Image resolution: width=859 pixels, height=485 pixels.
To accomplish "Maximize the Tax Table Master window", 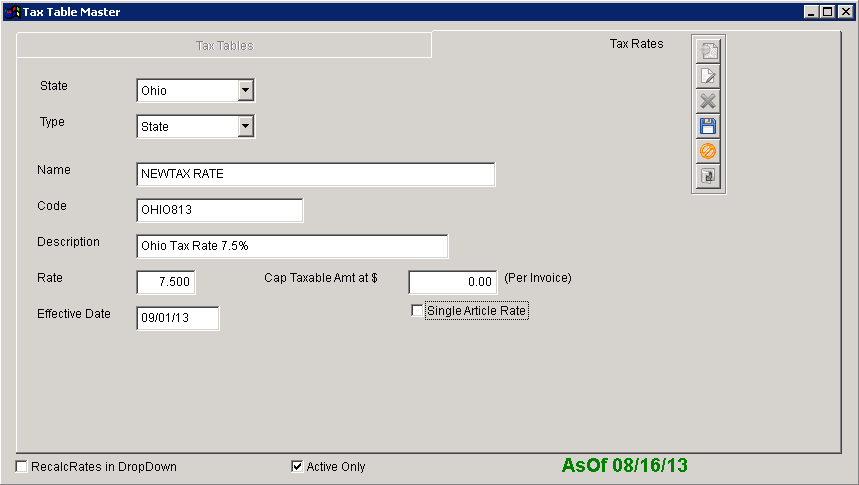I will [x=827, y=12].
